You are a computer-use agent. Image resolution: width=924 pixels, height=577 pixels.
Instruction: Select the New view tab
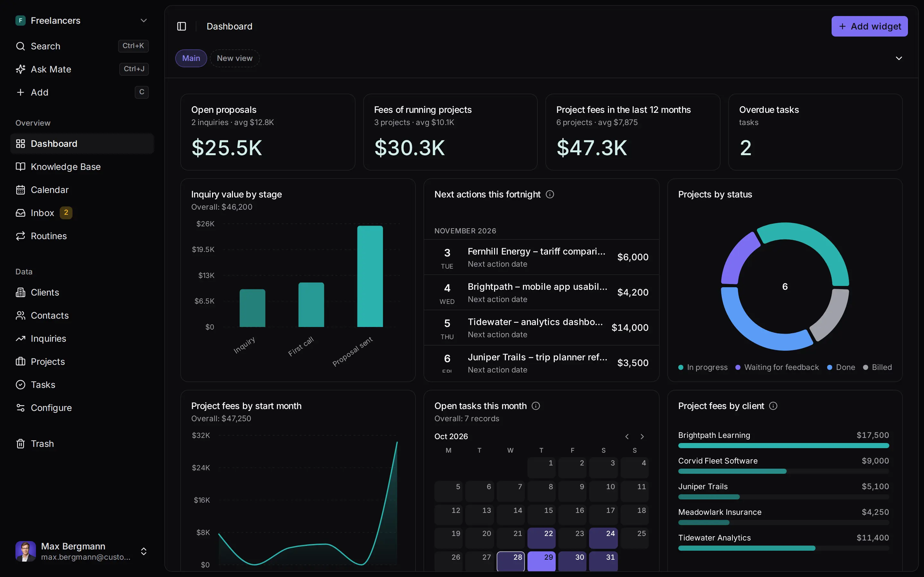(235, 58)
